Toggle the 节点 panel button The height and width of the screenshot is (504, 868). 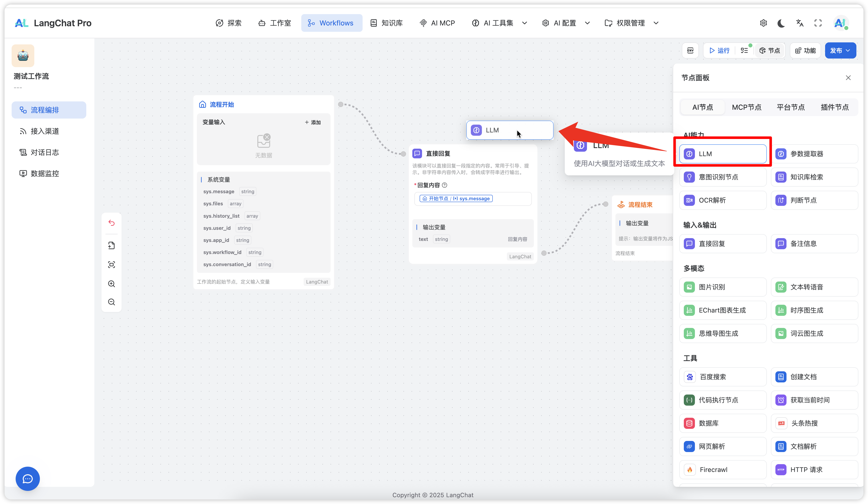point(770,51)
